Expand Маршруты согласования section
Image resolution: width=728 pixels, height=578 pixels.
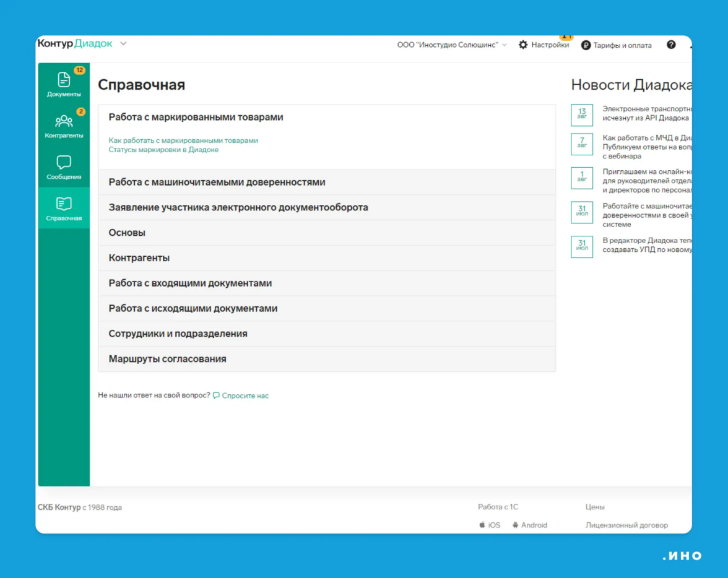(x=327, y=358)
